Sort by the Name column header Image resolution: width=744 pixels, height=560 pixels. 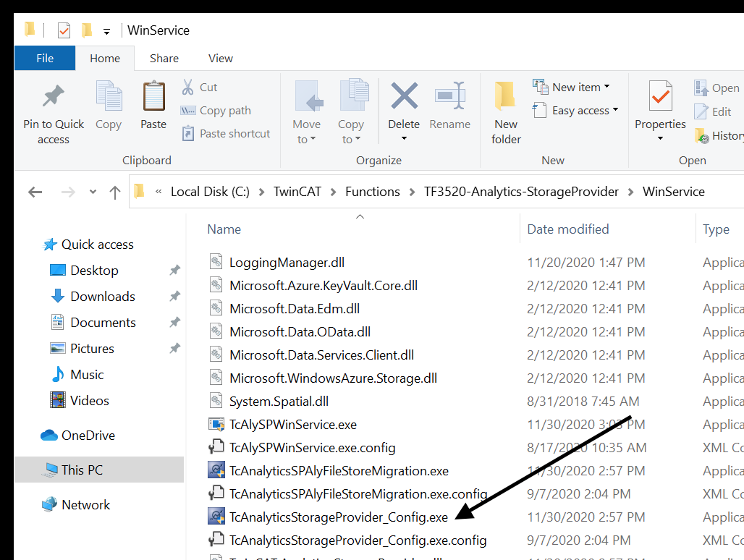coord(224,229)
